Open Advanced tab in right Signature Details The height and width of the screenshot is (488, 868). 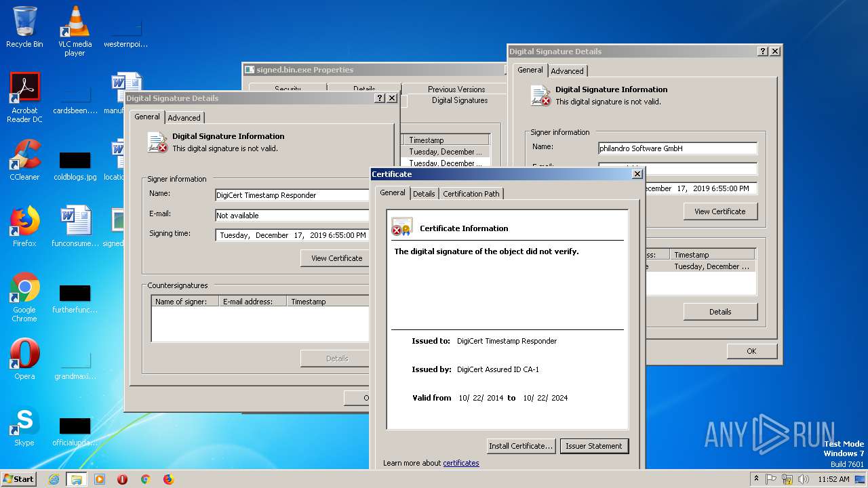pos(567,71)
